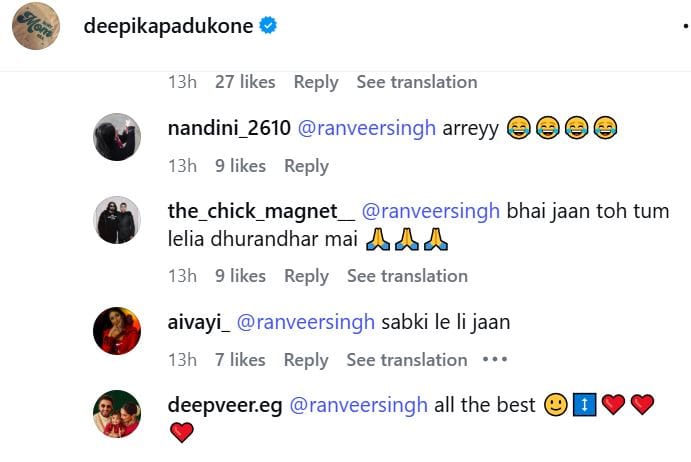Click the blue verified badge beside deepikapadukone
The width and height of the screenshot is (691, 462).
(268, 26)
